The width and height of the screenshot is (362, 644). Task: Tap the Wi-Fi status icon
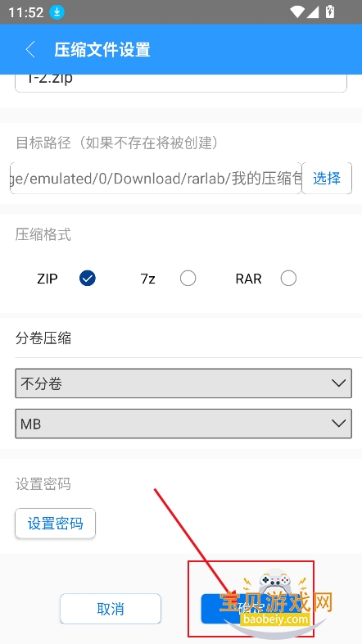click(296, 12)
